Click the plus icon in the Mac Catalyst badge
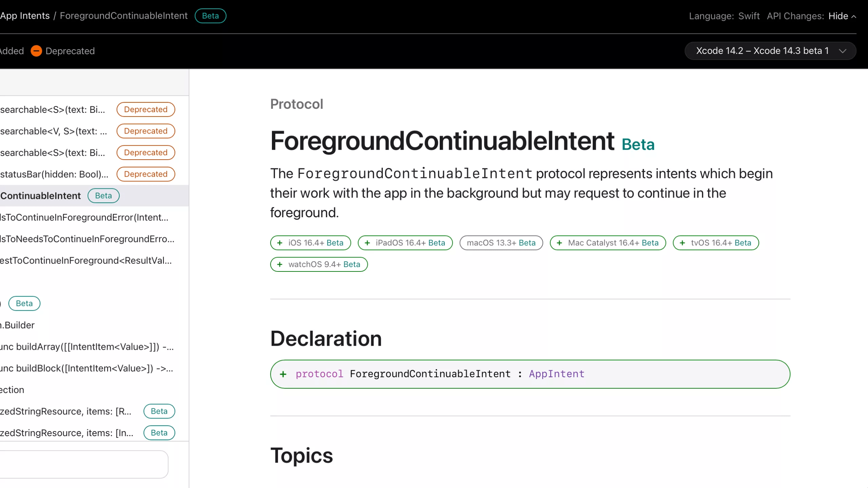868x488 pixels. tap(559, 243)
